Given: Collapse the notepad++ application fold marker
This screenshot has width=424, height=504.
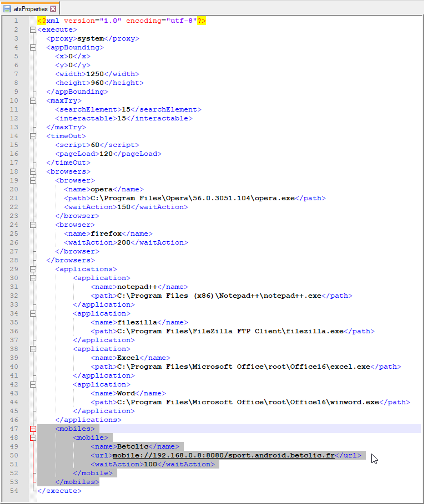Looking at the screenshot, I should coord(33,278).
